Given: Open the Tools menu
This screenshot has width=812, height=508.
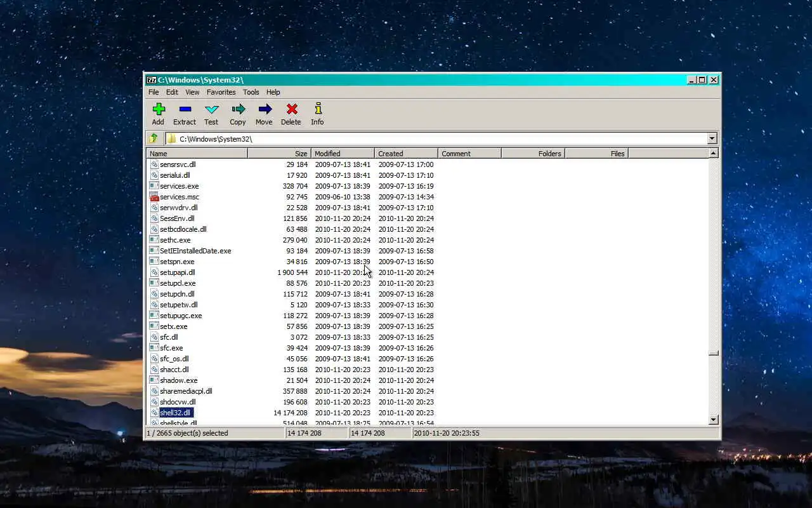Looking at the screenshot, I should pos(251,92).
